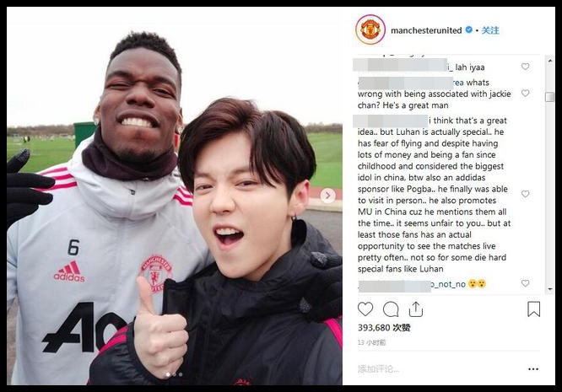This screenshot has height=392, width=562.
Task: Like the long comment about Luhan
Action: 525,194
